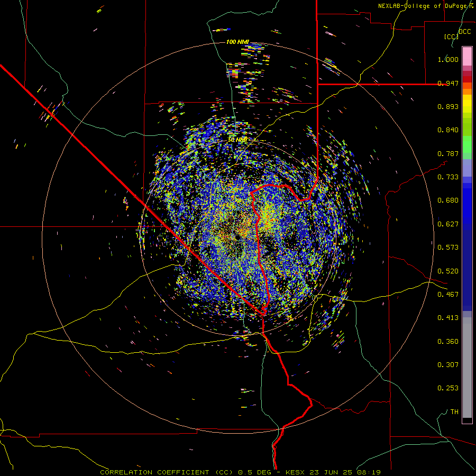Click the KESX station identifier in the caption
The width and height of the screenshot is (476, 476).
296,472
